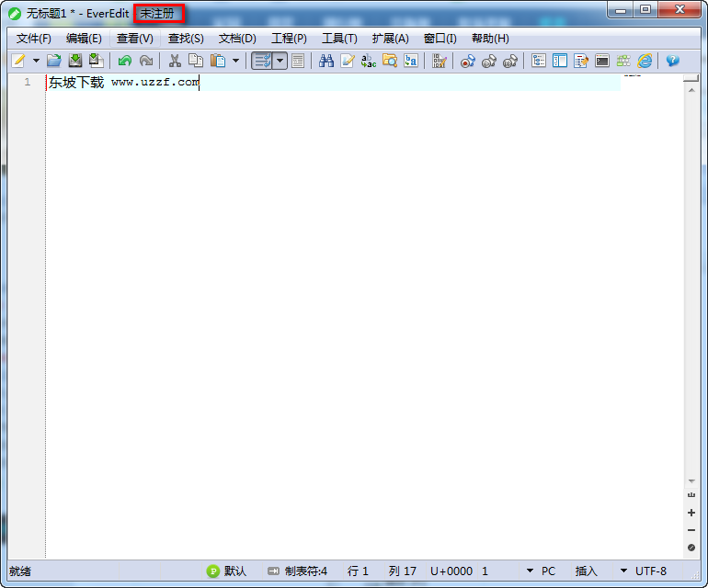The height and width of the screenshot is (588, 708).
Task: Create a new document with pencil icon
Action: (18, 61)
